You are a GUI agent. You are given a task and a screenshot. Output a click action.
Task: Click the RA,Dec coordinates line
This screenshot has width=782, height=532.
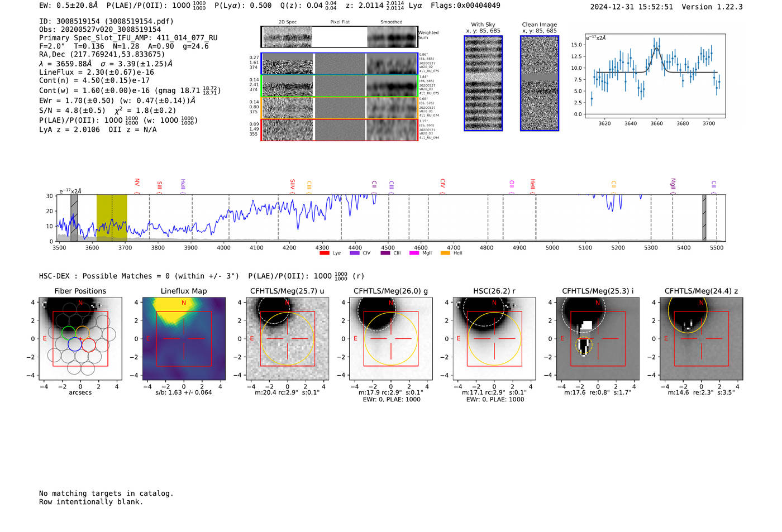point(102,55)
